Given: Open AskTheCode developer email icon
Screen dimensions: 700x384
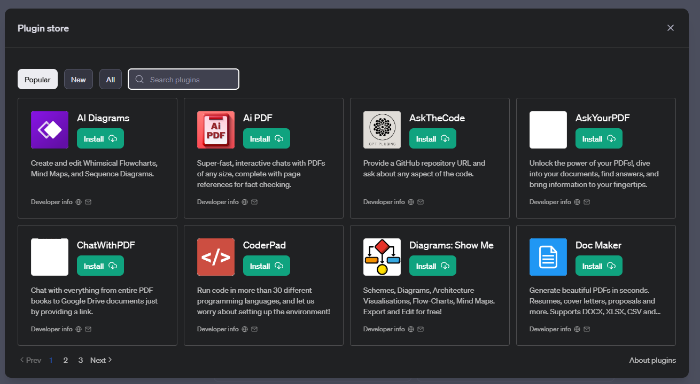Looking at the screenshot, I should point(421,202).
